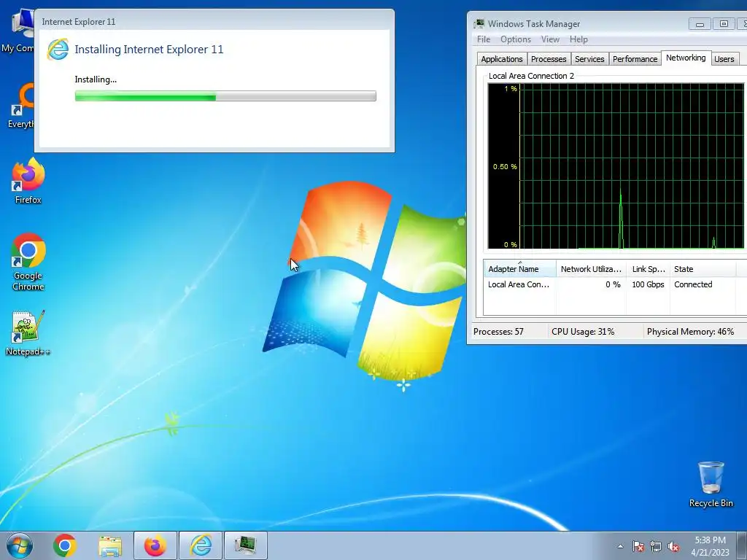Click the Action Center flag icon
The image size is (747, 560).
tap(638, 546)
